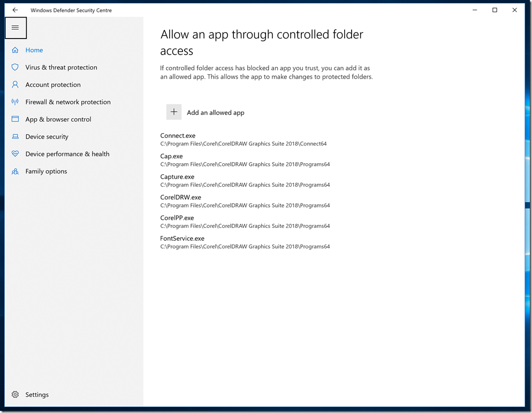Click the plus Add allowed app button
The height and width of the screenshot is (413, 532).
[174, 112]
